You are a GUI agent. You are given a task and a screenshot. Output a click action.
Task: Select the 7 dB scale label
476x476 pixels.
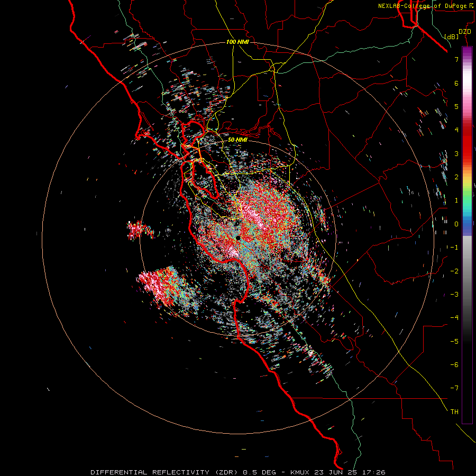coord(456,59)
